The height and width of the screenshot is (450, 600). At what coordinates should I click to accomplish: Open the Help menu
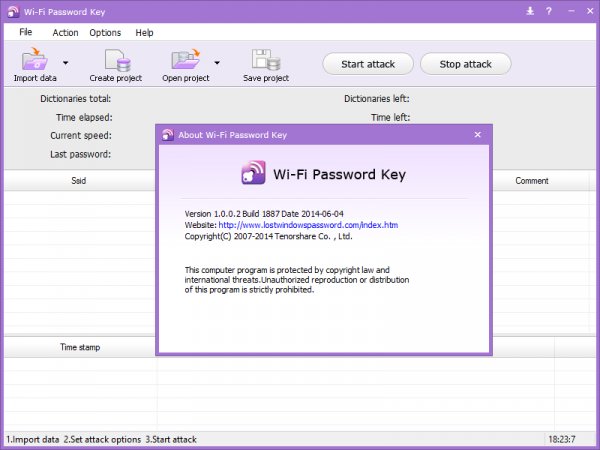tap(144, 33)
